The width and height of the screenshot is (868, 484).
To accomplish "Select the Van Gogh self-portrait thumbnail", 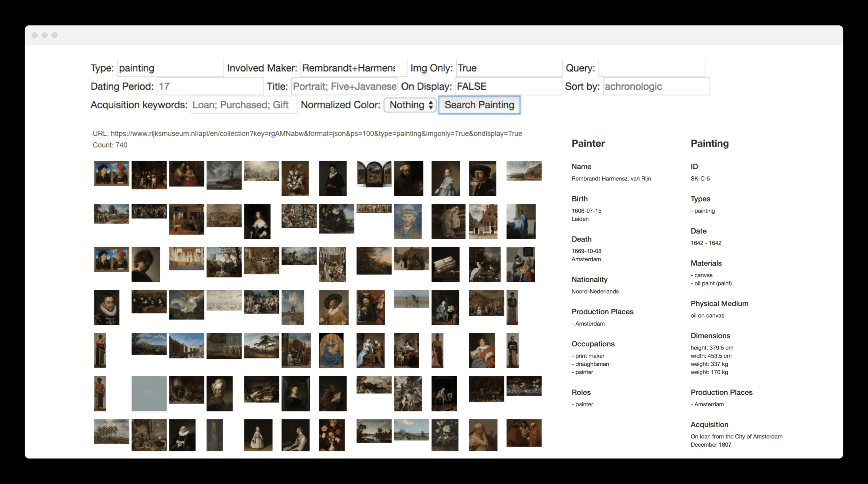I will (408, 222).
